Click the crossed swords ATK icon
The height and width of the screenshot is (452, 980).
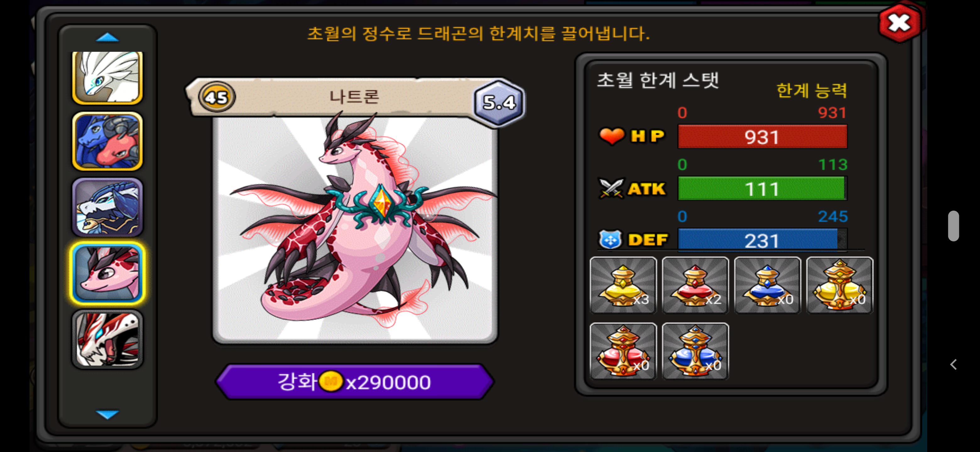pyautogui.click(x=611, y=188)
